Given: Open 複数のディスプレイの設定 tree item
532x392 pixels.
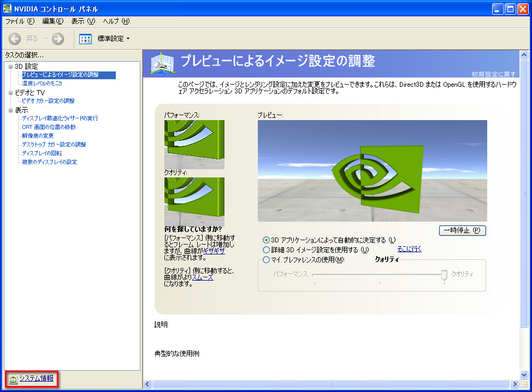Looking at the screenshot, I should [50, 163].
